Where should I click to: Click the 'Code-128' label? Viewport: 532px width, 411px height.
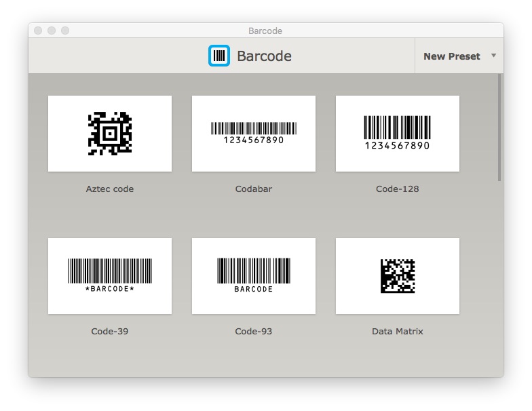click(x=398, y=189)
